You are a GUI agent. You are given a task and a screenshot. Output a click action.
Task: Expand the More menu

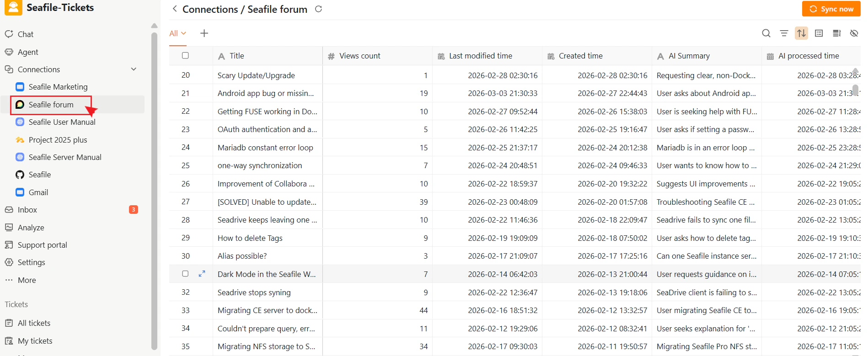click(27, 280)
